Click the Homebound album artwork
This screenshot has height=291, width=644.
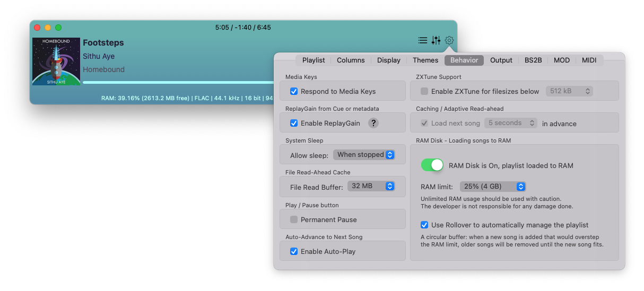click(x=56, y=61)
